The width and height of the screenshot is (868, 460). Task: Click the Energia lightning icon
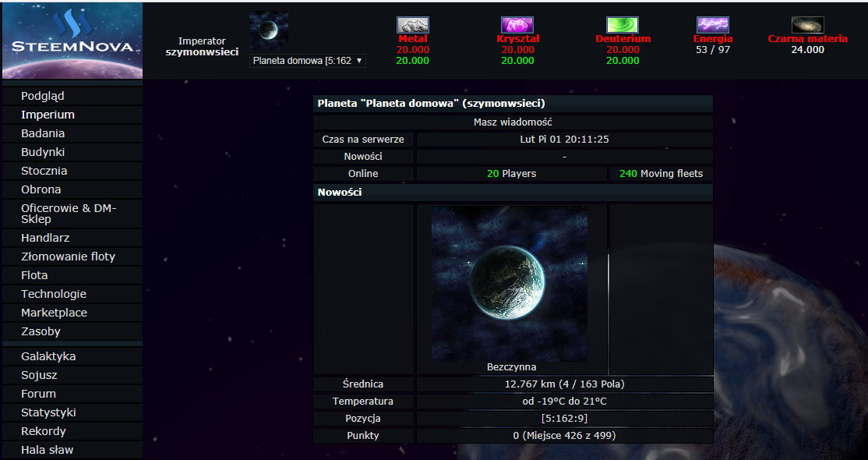[713, 25]
